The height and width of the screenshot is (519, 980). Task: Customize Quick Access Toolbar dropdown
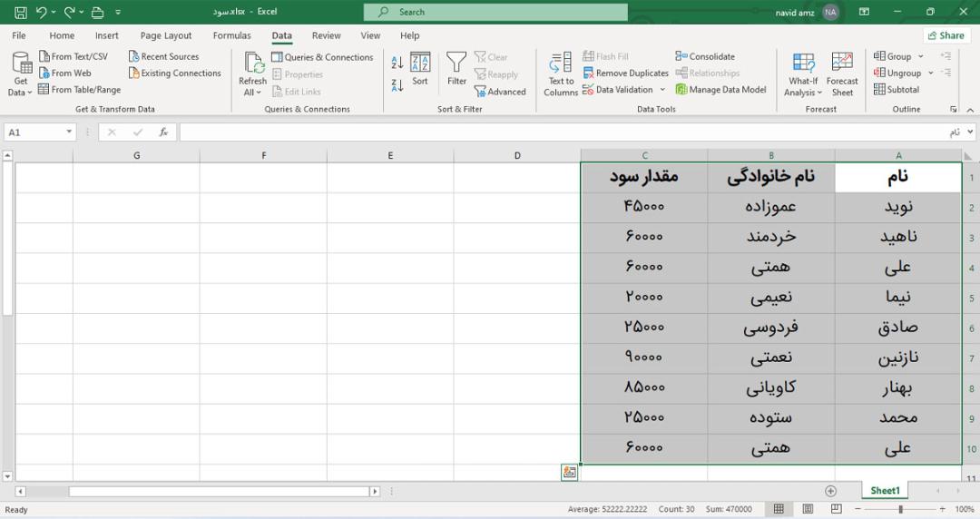118,12
